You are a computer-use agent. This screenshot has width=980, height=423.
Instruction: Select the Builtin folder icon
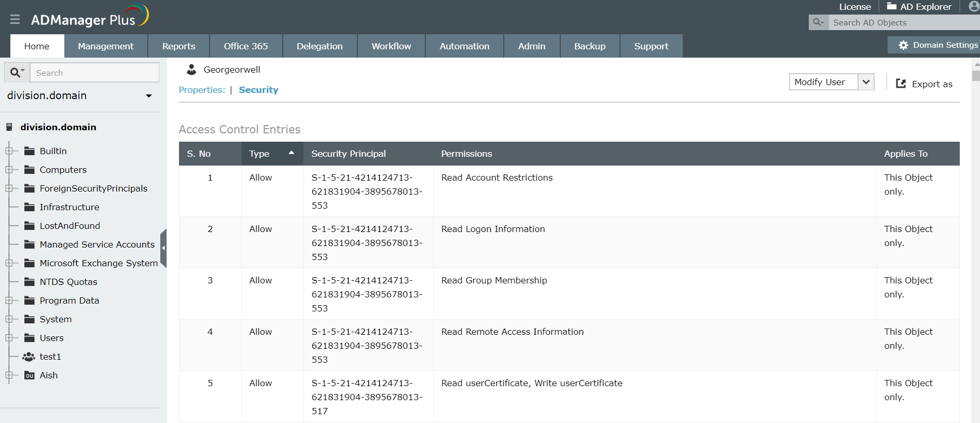(30, 151)
